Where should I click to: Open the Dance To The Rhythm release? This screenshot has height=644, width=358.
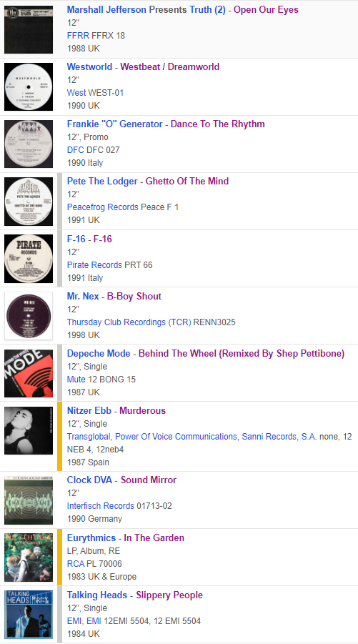(x=218, y=124)
